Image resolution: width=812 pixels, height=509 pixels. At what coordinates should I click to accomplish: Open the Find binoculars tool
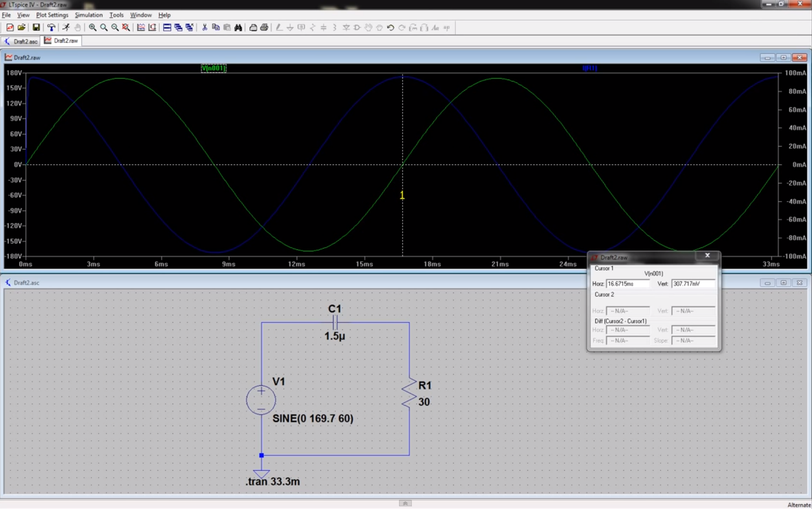click(x=239, y=28)
